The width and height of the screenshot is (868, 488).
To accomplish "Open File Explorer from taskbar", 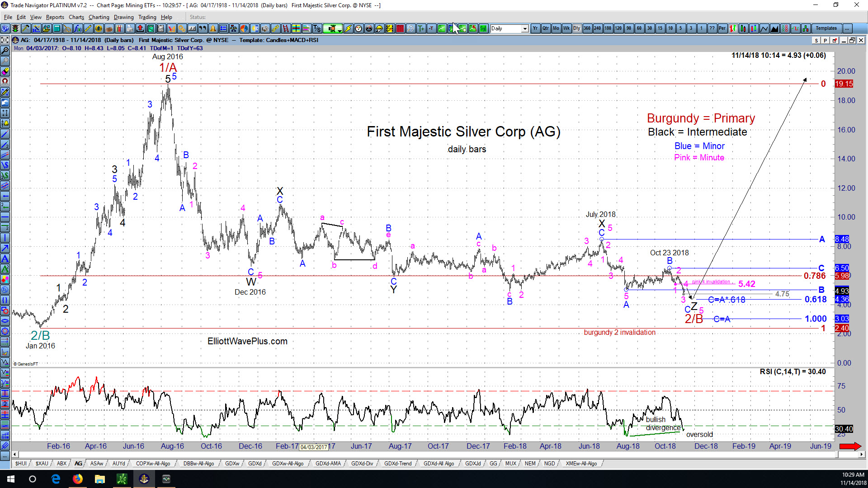I will pos(100,479).
